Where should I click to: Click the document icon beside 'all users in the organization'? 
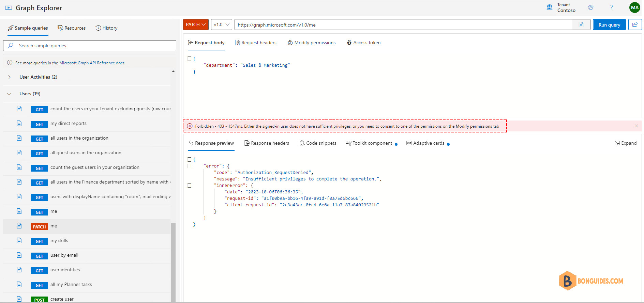[19, 138]
